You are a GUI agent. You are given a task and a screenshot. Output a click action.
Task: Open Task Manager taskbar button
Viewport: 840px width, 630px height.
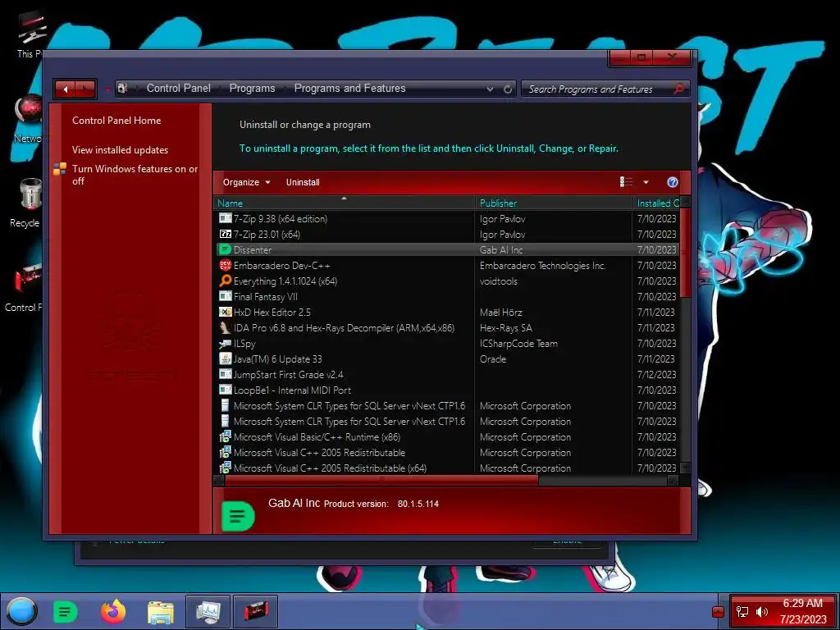tap(208, 611)
